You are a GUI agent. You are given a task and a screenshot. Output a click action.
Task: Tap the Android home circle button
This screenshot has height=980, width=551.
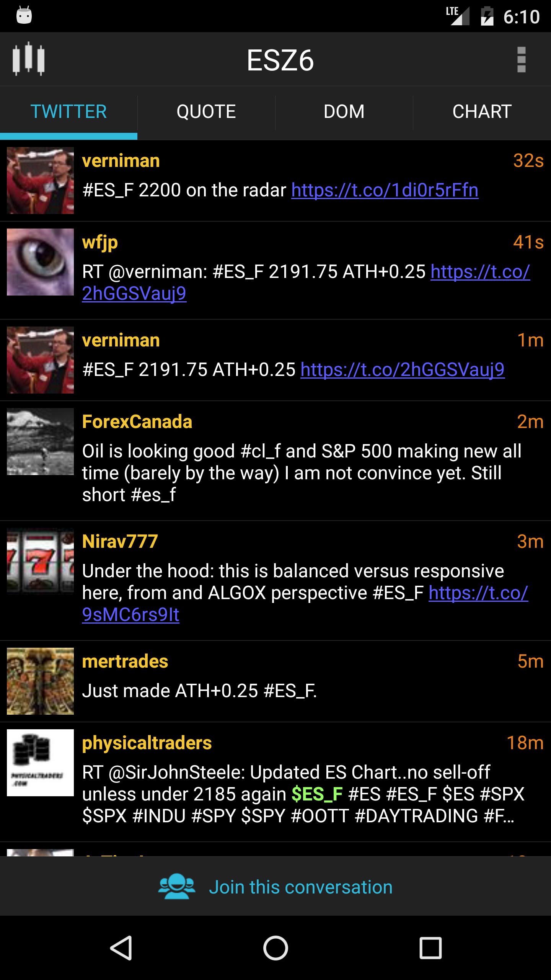click(275, 948)
